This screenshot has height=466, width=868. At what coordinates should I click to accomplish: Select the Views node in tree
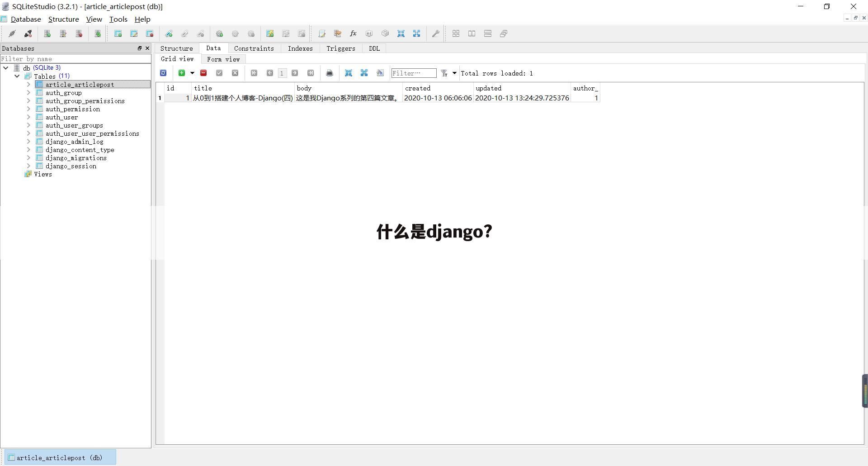pyautogui.click(x=42, y=174)
